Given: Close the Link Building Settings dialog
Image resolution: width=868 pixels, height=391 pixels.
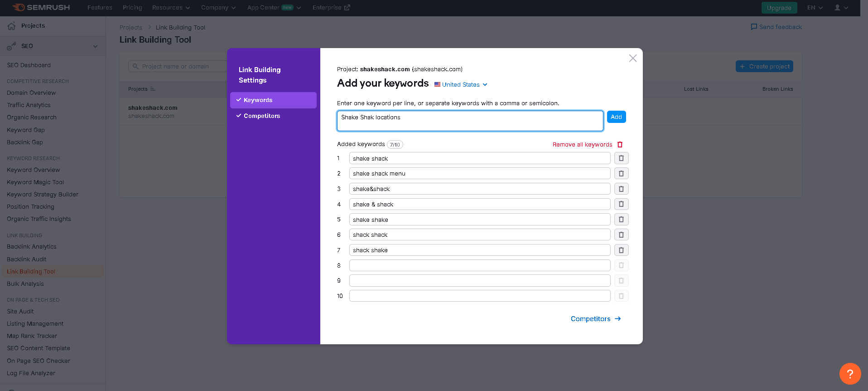Looking at the screenshot, I should coord(633,58).
